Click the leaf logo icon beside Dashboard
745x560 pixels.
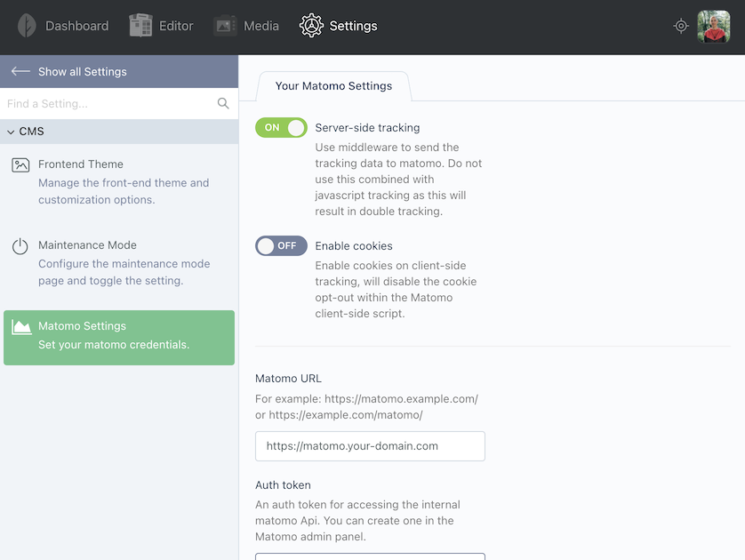[x=27, y=26]
